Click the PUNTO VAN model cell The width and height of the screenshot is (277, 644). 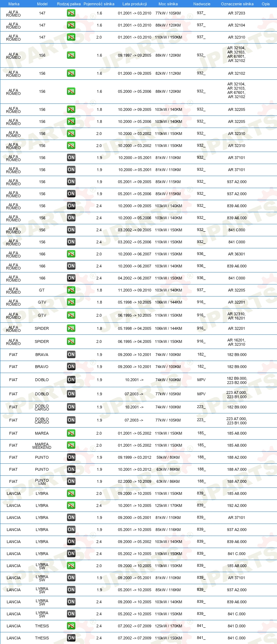click(42, 482)
